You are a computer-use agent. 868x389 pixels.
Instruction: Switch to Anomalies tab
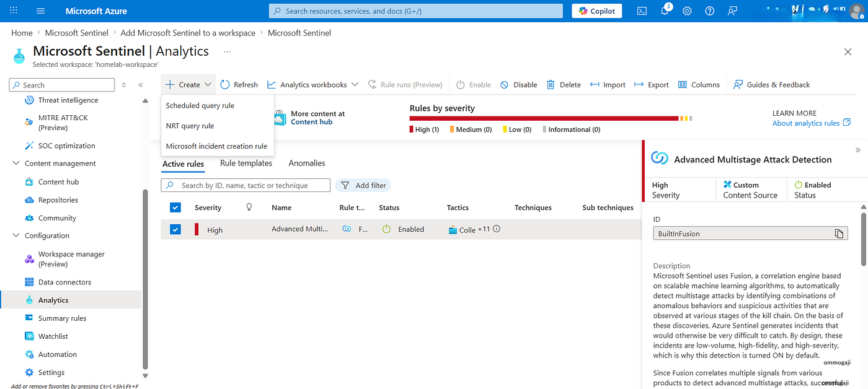pos(307,164)
